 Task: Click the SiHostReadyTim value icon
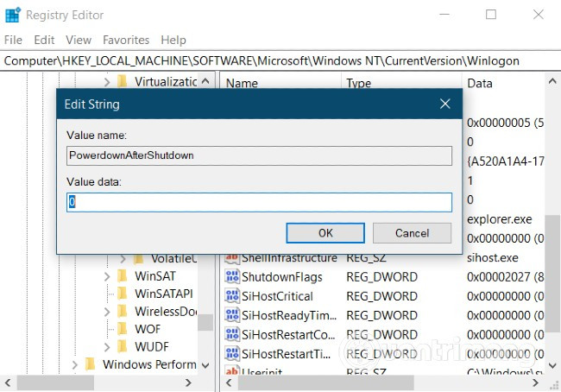point(231,315)
